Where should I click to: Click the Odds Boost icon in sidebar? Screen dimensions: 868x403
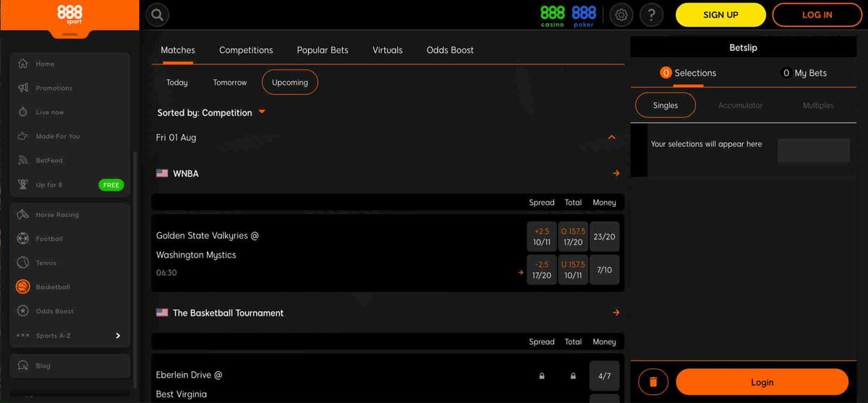point(23,311)
